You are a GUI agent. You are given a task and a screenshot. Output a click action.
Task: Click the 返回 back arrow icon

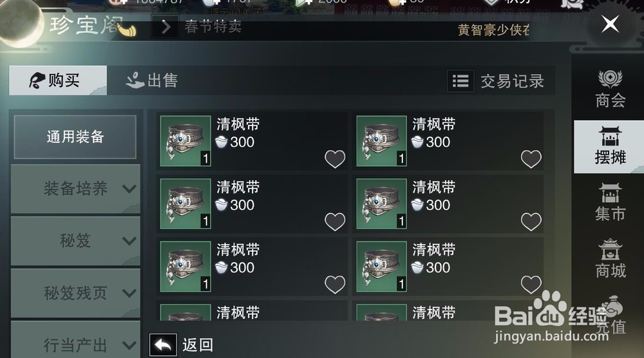[163, 345]
